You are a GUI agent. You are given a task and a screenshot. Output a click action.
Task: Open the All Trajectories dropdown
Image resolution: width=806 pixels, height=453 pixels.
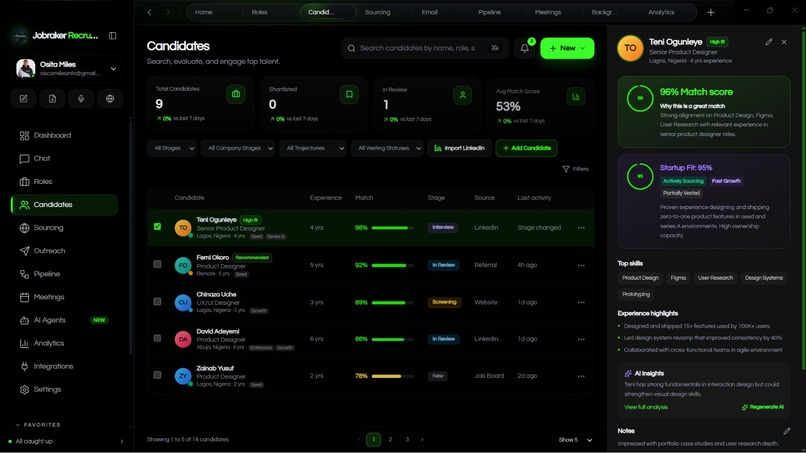tap(313, 148)
